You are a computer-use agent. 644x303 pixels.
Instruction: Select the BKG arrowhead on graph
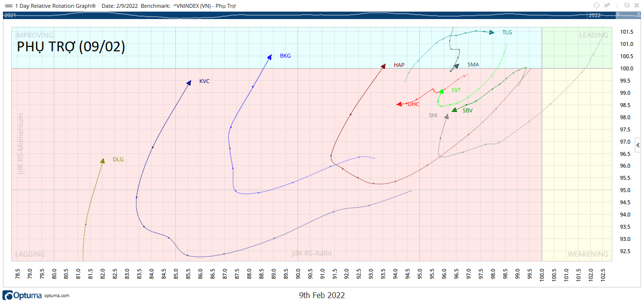click(269, 57)
